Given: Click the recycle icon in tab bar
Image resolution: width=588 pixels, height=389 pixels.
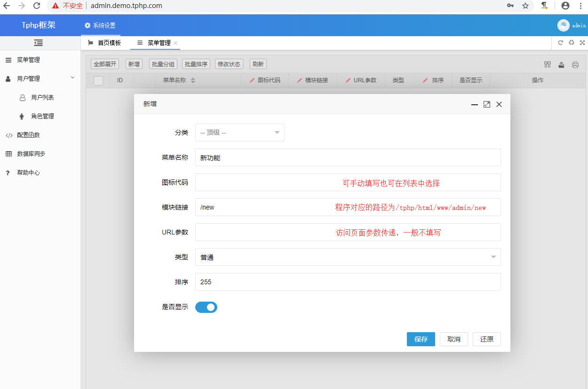Looking at the screenshot, I should [571, 43].
